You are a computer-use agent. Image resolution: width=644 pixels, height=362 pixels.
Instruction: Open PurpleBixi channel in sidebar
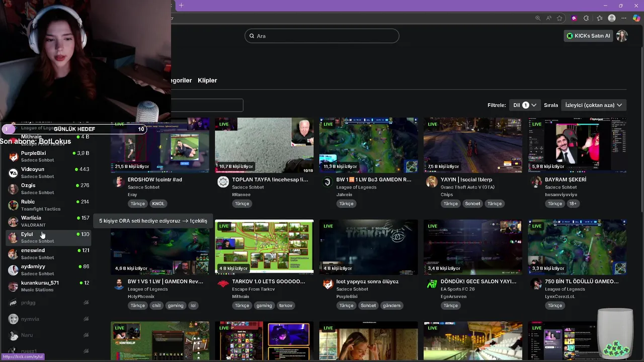[49, 156]
